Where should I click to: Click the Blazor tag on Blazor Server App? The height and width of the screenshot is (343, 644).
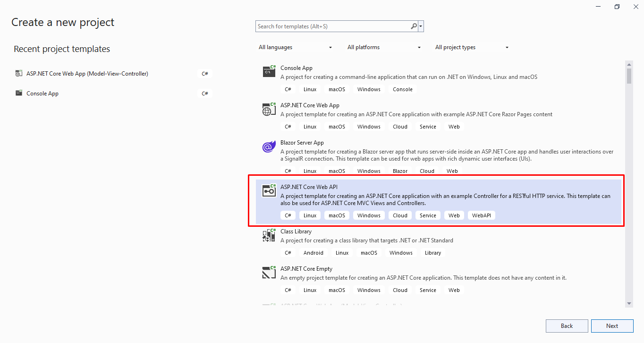point(400,171)
